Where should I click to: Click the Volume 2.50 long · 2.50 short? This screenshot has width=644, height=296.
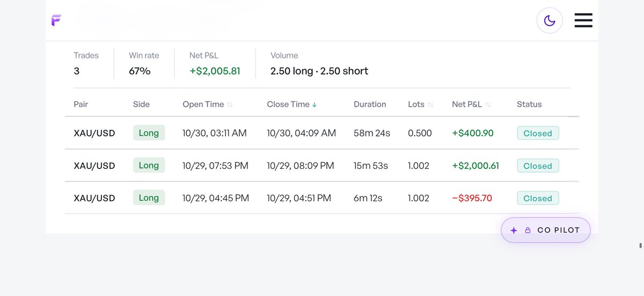pos(319,71)
